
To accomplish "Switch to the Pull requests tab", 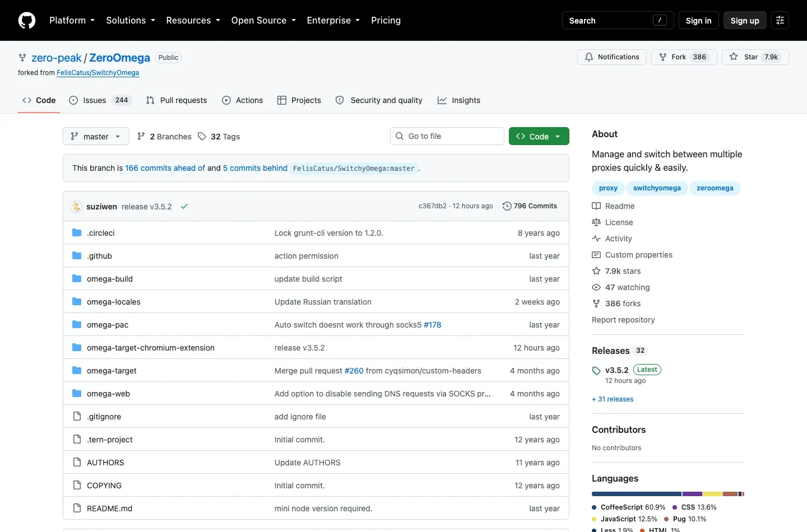I will pyautogui.click(x=177, y=100).
